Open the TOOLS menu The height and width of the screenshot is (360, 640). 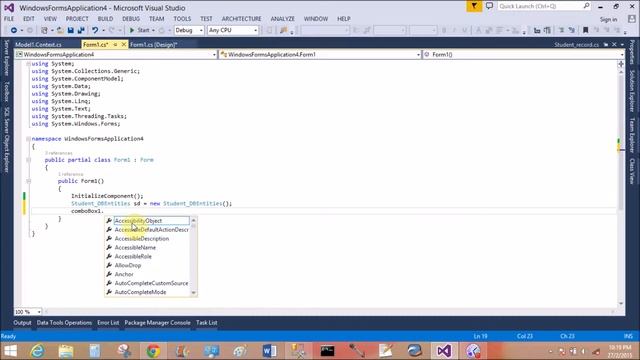click(182, 19)
